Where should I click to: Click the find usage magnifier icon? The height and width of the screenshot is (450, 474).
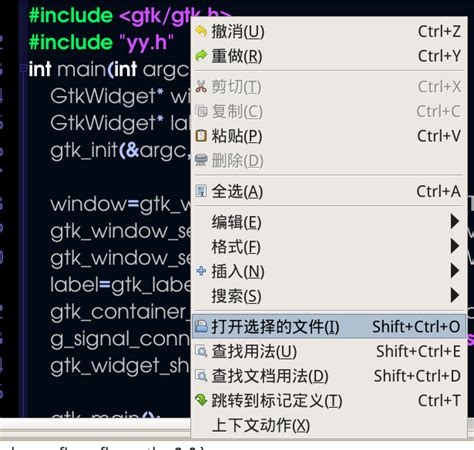point(201,351)
